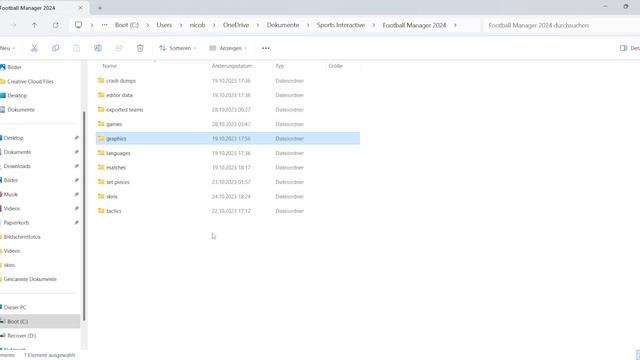
Task: Close the Football Manager 2024 tab
Action: (80, 8)
